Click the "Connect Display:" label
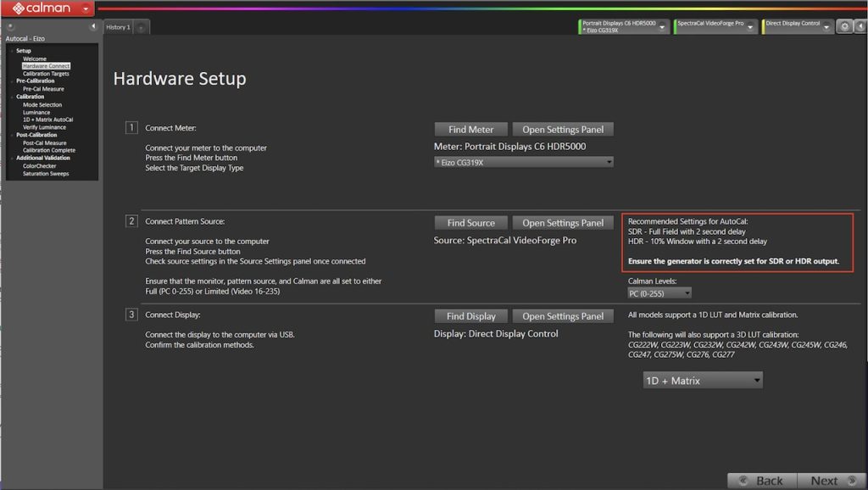 pos(173,315)
